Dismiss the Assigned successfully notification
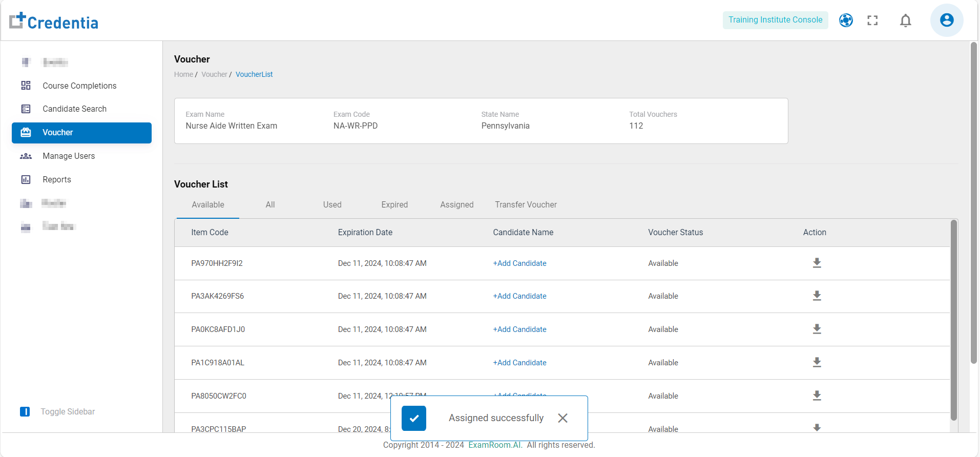 click(x=562, y=418)
